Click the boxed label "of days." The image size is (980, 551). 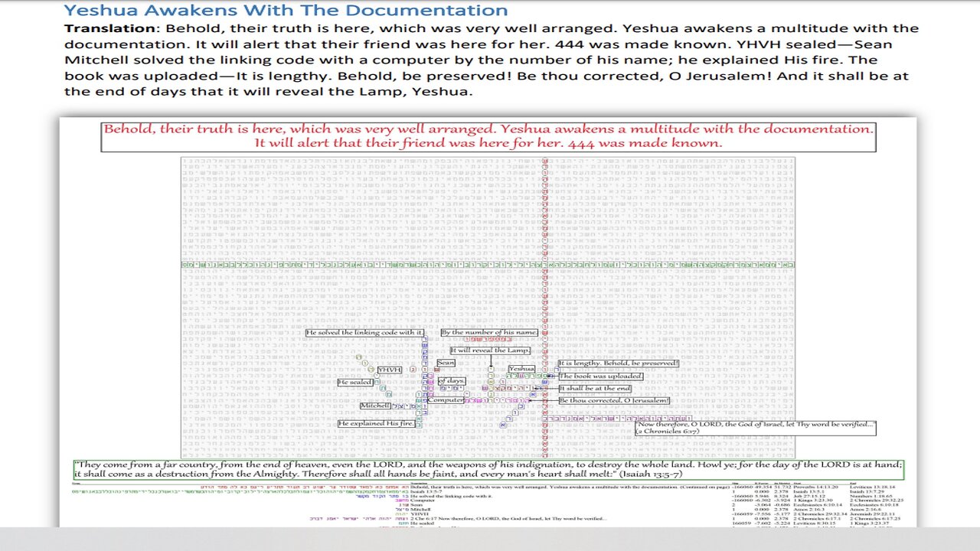pos(452,381)
